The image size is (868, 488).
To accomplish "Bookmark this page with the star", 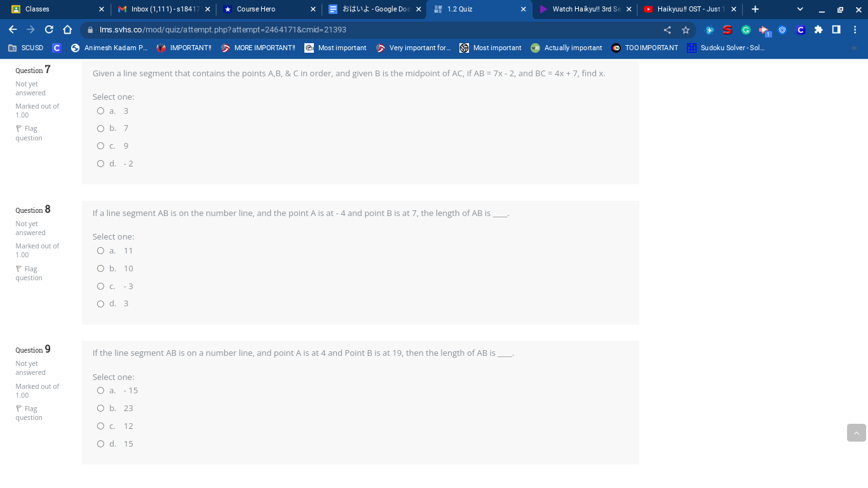I will pyautogui.click(x=686, y=30).
